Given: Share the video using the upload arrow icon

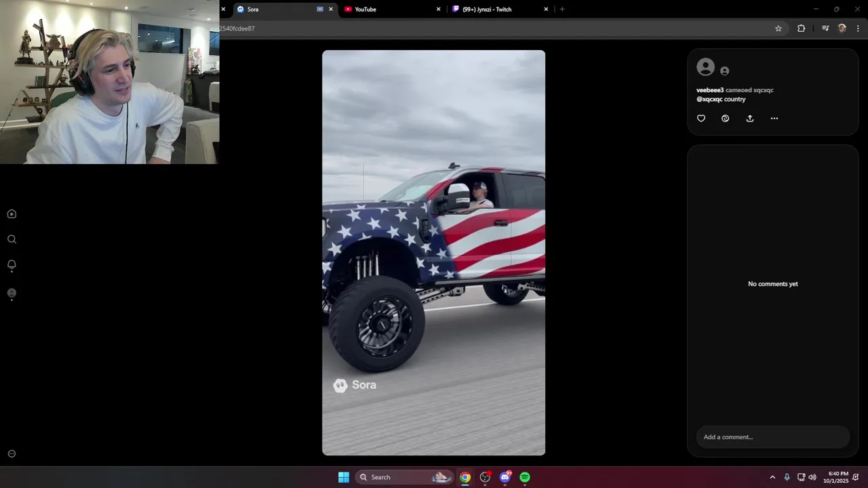Looking at the screenshot, I should pyautogui.click(x=750, y=119).
